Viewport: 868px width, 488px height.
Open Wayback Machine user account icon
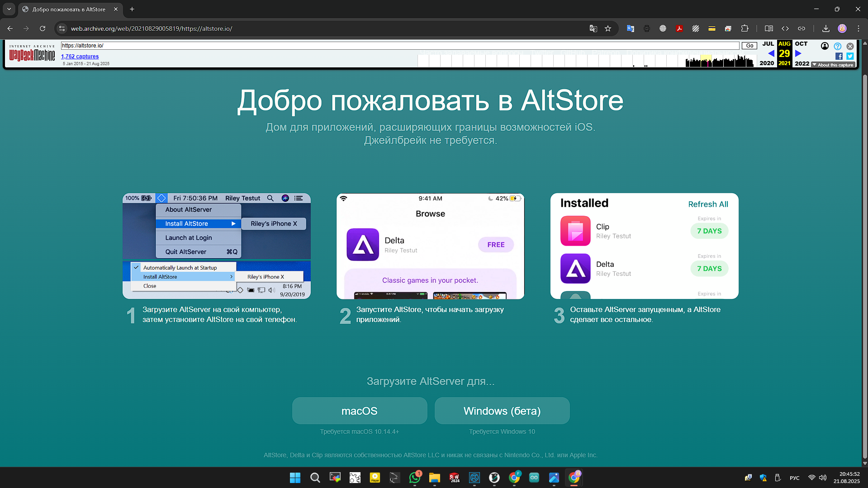point(825,46)
